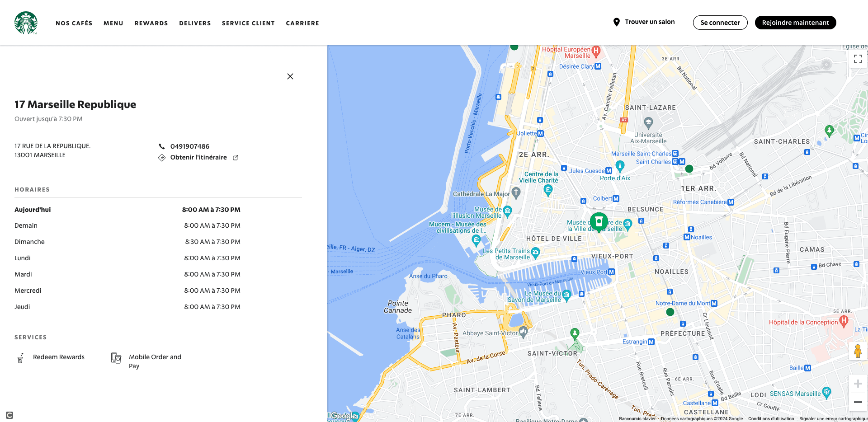The height and width of the screenshot is (422, 868).
Task: Click Les Petits Trains de Marseille marker
Action: tap(536, 253)
